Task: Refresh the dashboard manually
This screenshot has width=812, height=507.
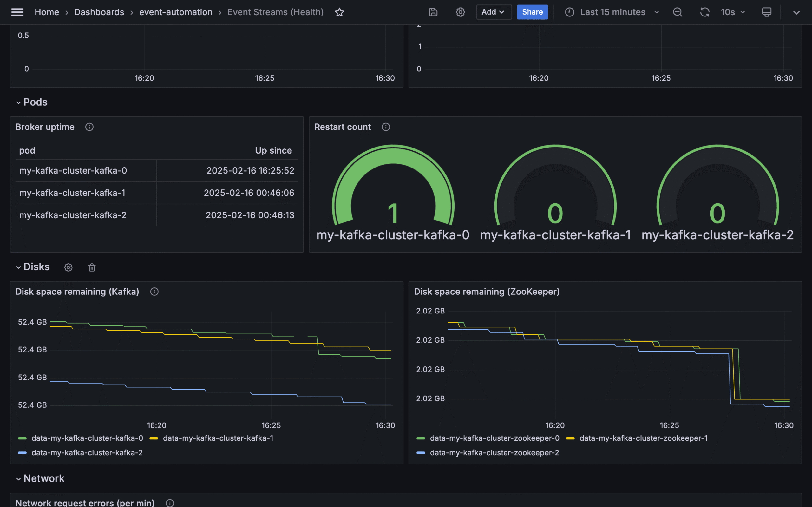Action: point(704,12)
